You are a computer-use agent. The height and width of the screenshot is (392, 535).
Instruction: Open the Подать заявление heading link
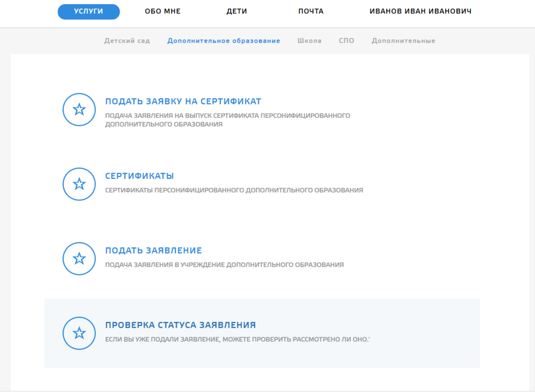(154, 251)
